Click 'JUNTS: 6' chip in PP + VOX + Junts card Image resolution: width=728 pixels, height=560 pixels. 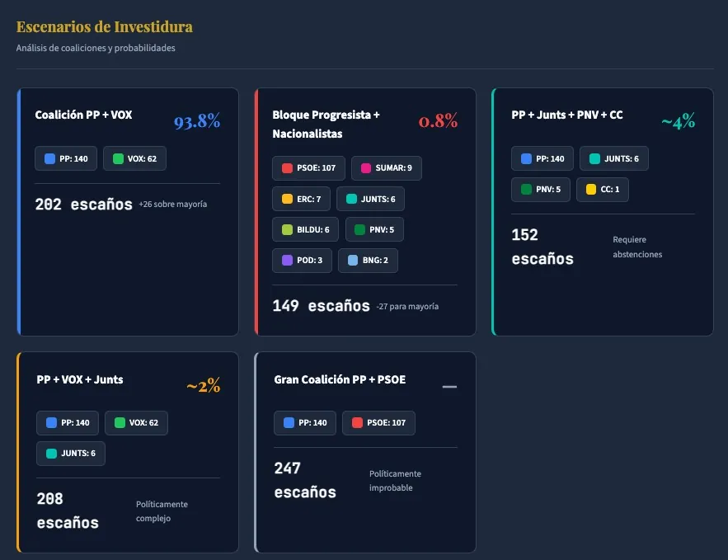pos(71,454)
